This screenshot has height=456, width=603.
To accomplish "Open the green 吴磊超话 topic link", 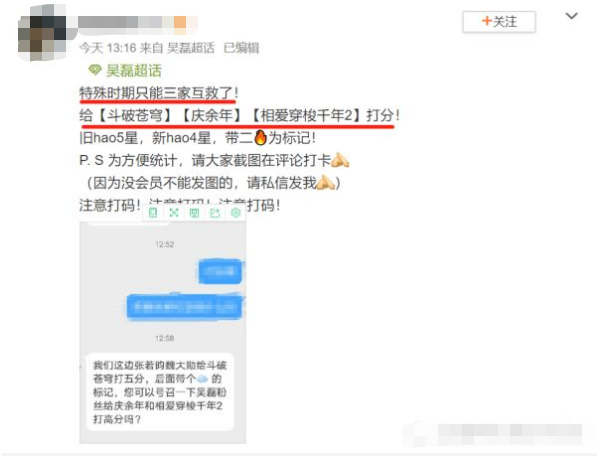I will [x=133, y=70].
